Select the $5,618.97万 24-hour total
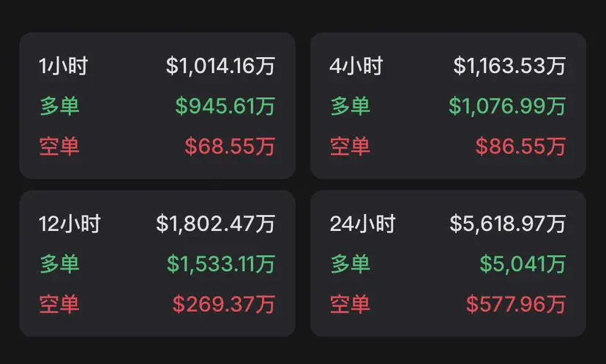The image size is (606, 364). pyautogui.click(x=508, y=224)
